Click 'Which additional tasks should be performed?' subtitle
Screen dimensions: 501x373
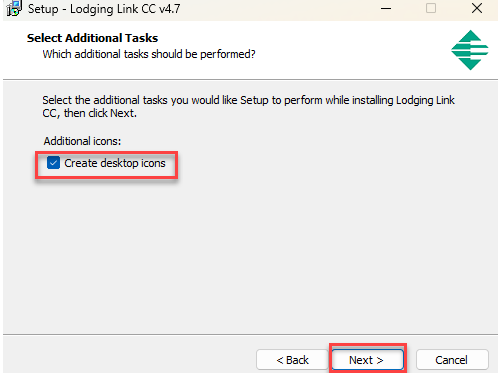tap(149, 54)
